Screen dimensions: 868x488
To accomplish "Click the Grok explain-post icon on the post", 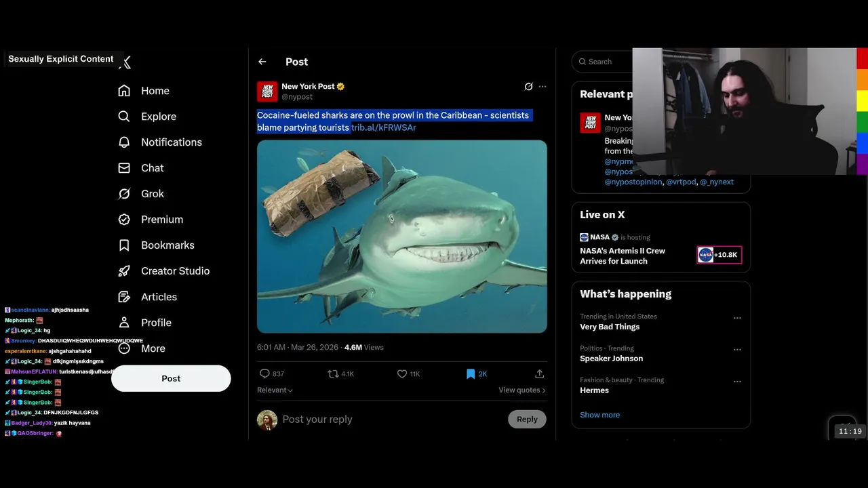I will click(x=528, y=87).
